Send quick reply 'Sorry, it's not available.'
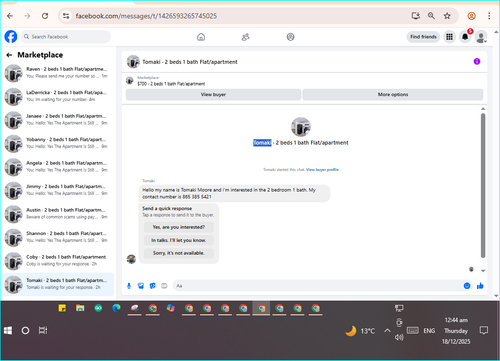Viewport: 500px width, 361px height. coord(179,253)
